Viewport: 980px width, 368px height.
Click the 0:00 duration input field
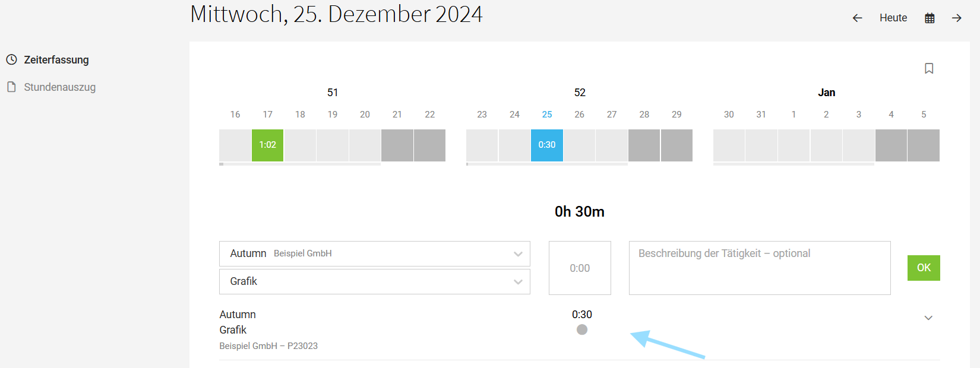coord(580,268)
